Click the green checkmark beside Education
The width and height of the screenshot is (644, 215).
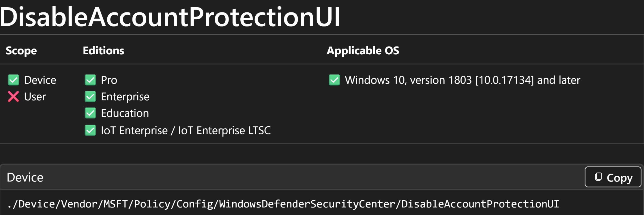tap(90, 113)
